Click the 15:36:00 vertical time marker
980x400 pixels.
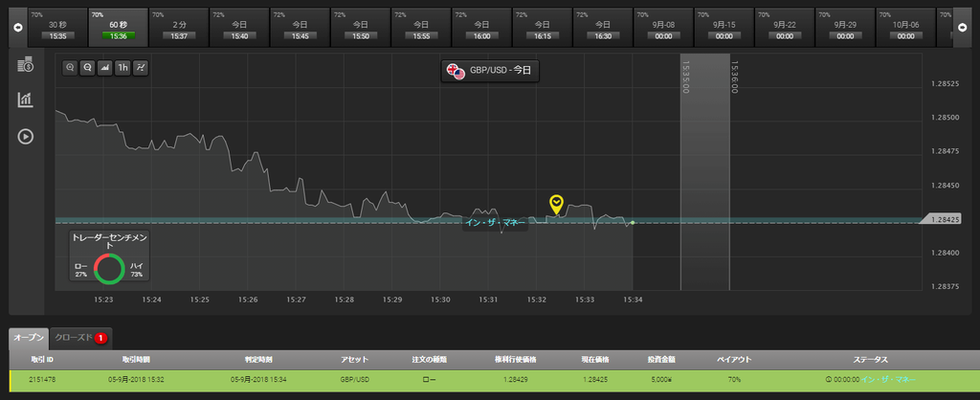(x=734, y=77)
